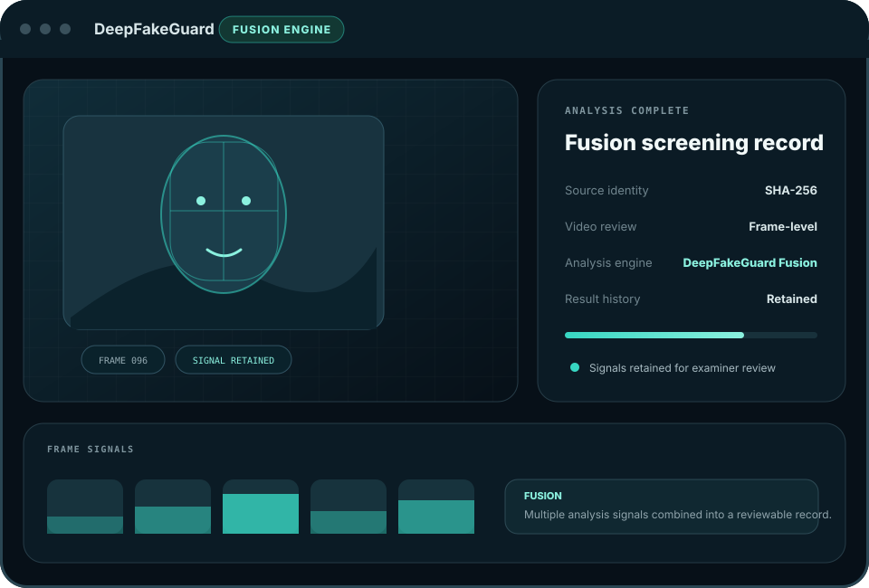Click the second window control dot

45,29
